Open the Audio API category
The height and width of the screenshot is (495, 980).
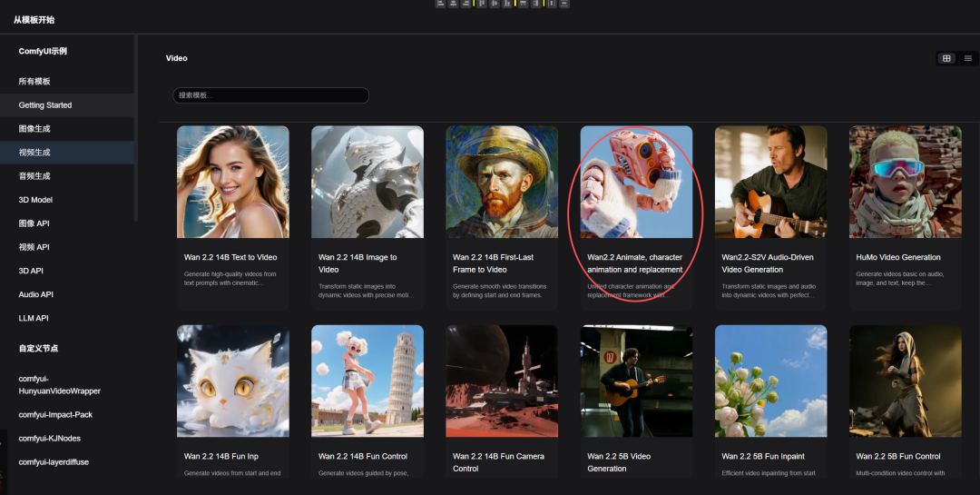point(67,294)
